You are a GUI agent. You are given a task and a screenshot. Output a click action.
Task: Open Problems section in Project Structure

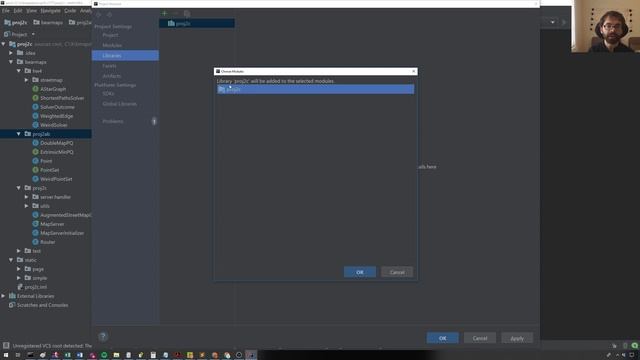point(113,121)
